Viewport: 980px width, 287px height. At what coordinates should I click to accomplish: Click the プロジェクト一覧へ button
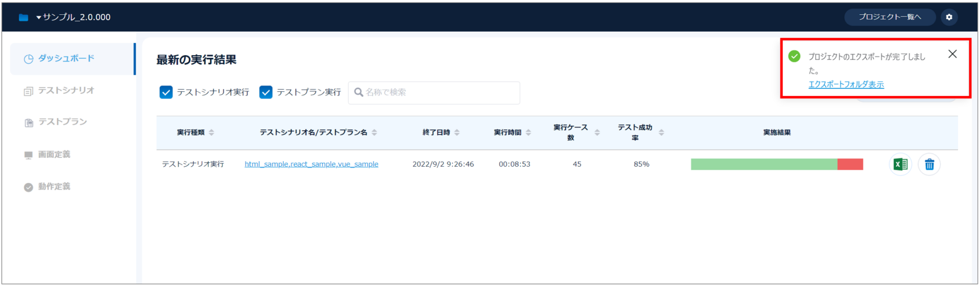point(889,17)
